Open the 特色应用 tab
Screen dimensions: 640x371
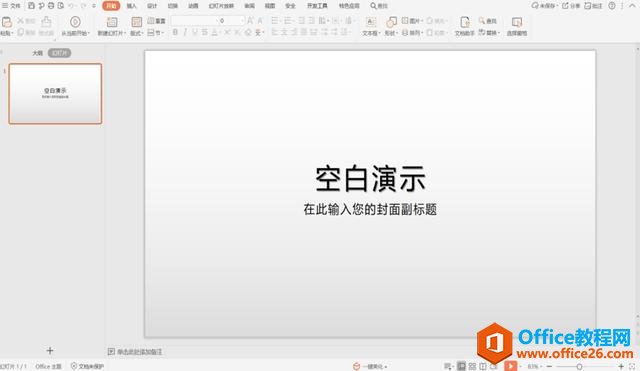coord(349,6)
